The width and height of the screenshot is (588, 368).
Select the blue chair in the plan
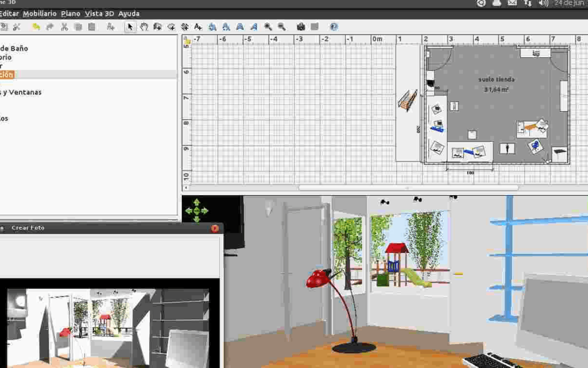coord(535,146)
